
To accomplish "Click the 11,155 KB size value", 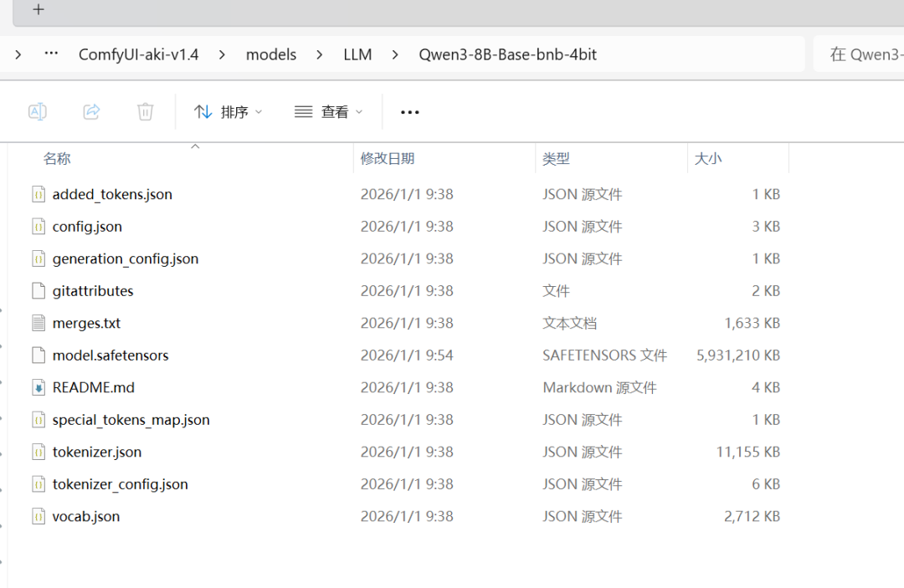I will 747,453.
